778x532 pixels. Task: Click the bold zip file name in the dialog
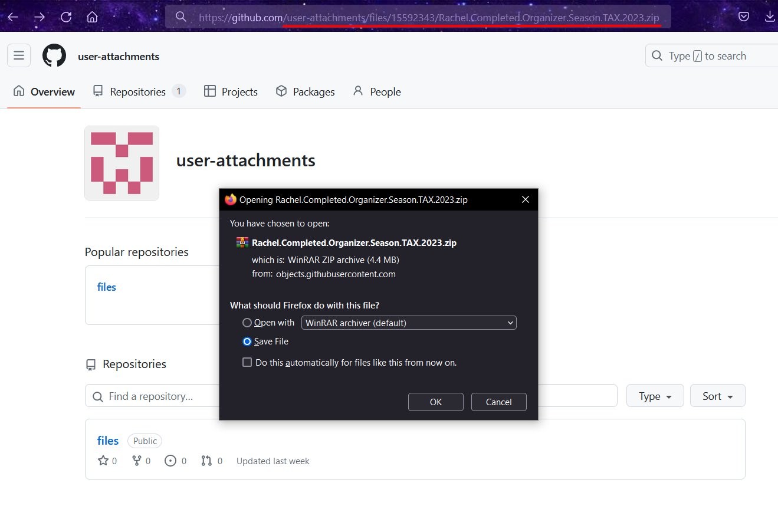(x=354, y=242)
